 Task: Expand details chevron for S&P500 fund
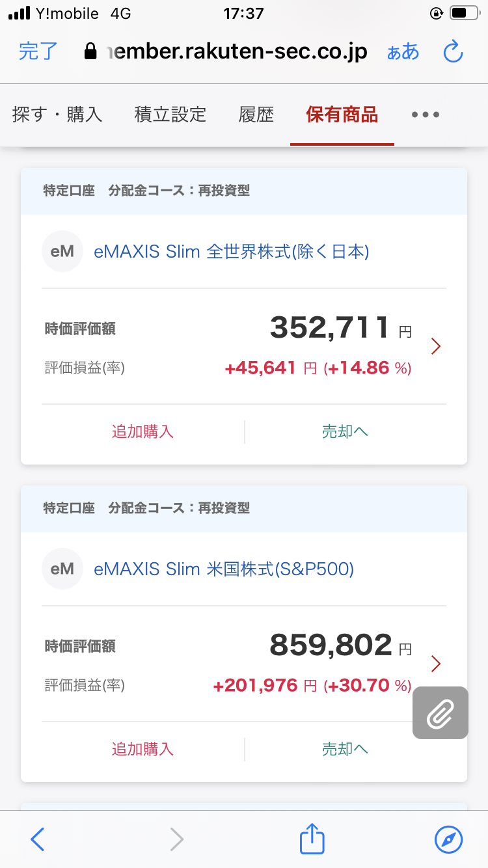coord(436,664)
